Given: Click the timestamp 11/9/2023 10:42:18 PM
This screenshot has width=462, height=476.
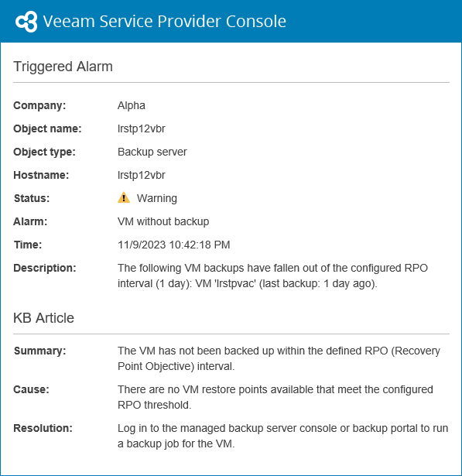Looking at the screenshot, I should [x=174, y=245].
